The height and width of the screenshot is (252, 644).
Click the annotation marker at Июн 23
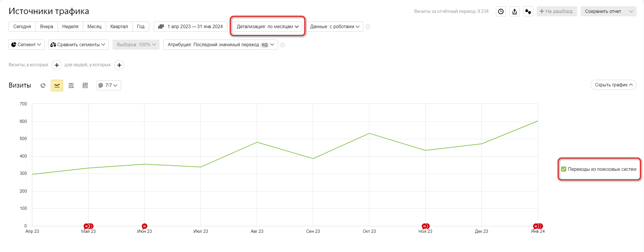[145, 226]
